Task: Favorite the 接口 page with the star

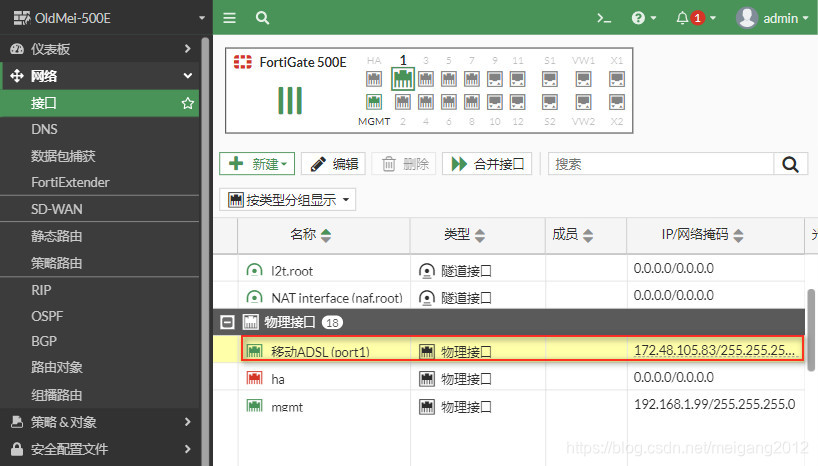Action: [188, 103]
